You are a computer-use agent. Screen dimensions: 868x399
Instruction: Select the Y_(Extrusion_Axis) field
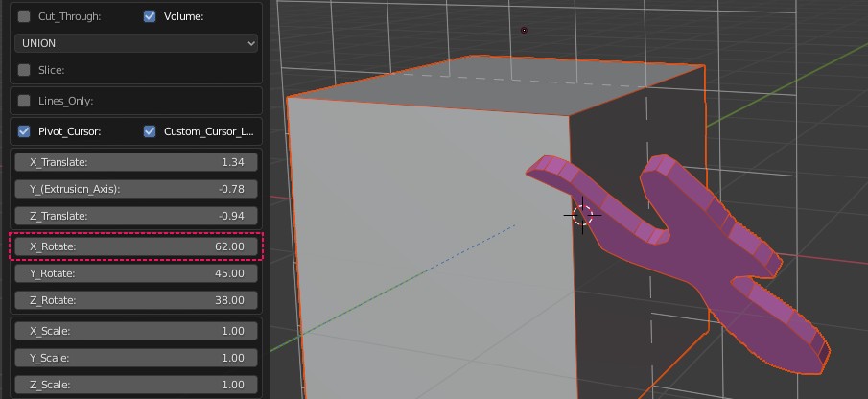(x=136, y=189)
